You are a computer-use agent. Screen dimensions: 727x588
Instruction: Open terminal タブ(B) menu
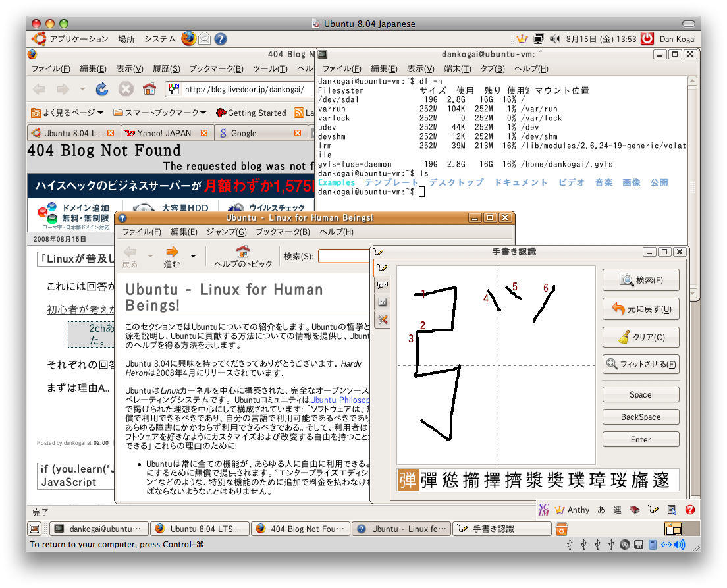492,68
